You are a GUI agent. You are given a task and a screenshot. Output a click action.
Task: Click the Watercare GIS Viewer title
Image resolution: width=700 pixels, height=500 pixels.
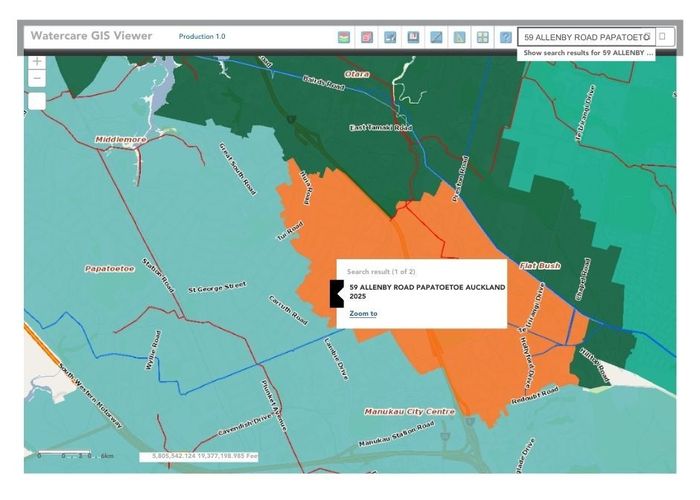coord(91,36)
